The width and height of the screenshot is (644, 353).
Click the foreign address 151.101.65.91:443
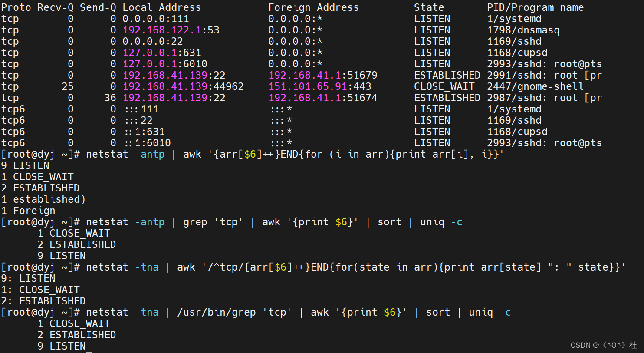[x=320, y=86]
